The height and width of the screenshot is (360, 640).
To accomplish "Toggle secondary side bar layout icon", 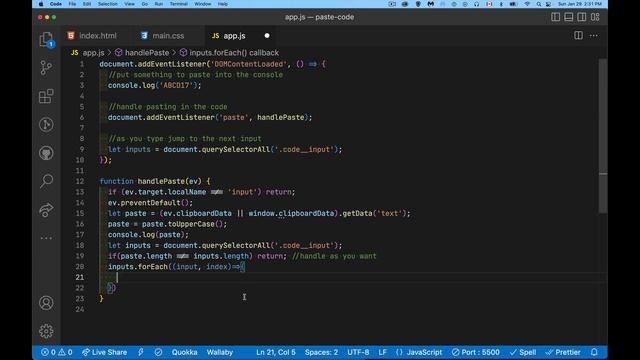I will click(582, 17).
